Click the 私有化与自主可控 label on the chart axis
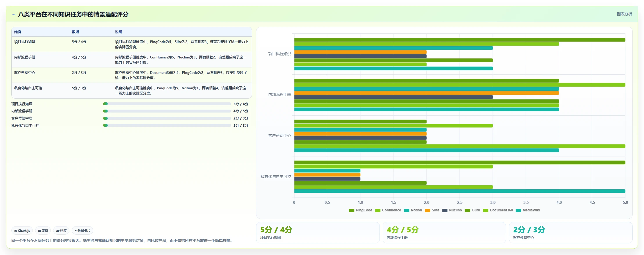Screen dimensions: 644x255 coord(276,176)
